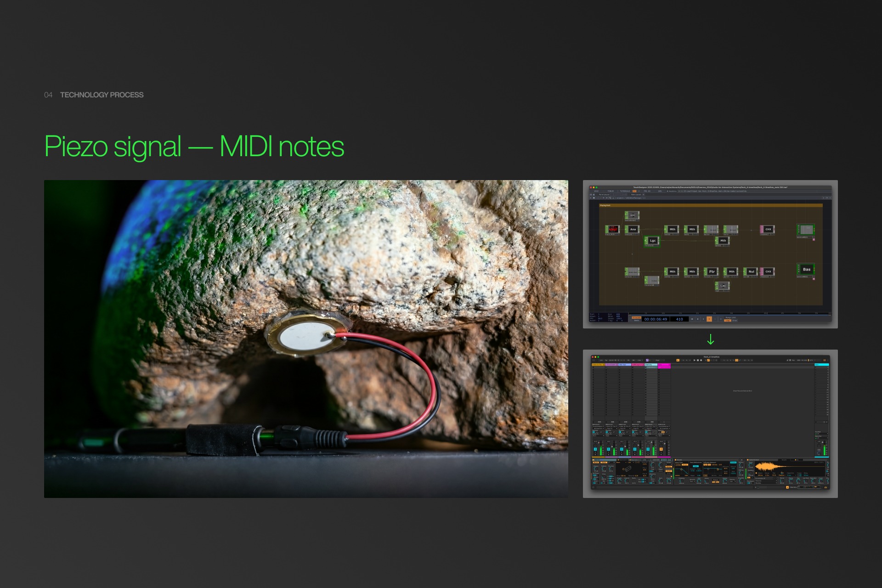The height and width of the screenshot is (588, 882).
Task: Click the timecode display 00:00:06:49
Action: tap(656, 319)
